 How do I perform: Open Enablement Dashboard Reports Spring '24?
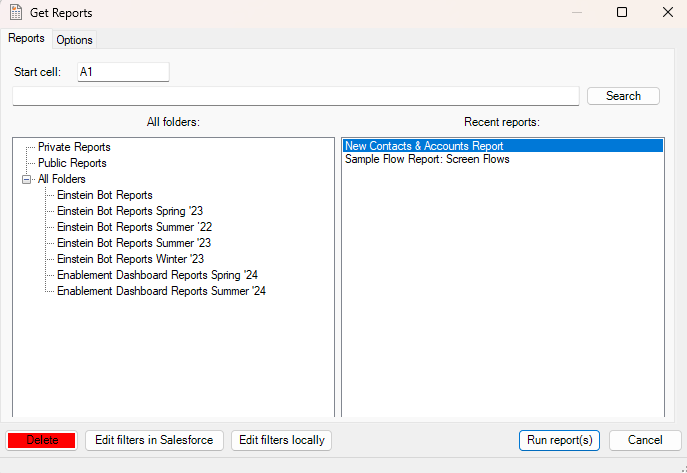[157, 275]
